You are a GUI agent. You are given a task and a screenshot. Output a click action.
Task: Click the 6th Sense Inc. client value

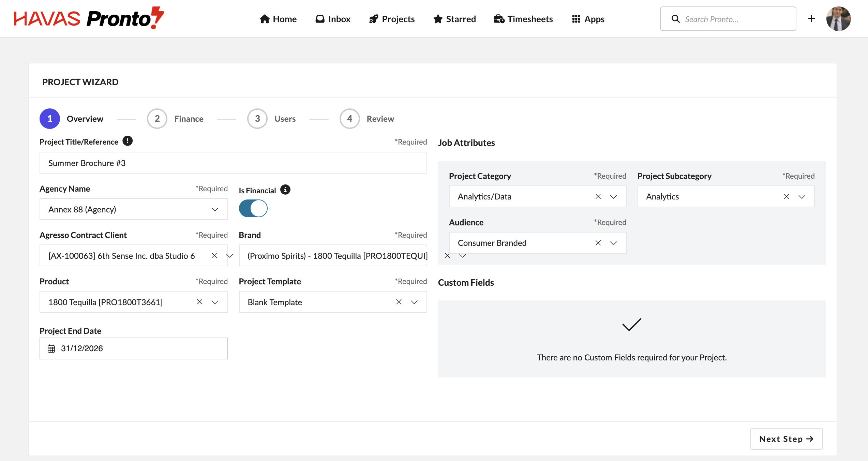tap(121, 256)
